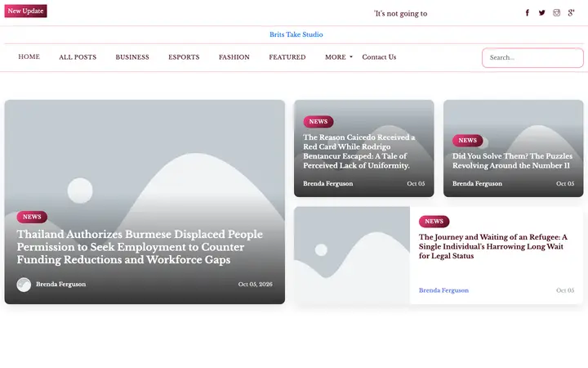Click the Oct 05, 2026 date on Thailand article

click(x=256, y=285)
